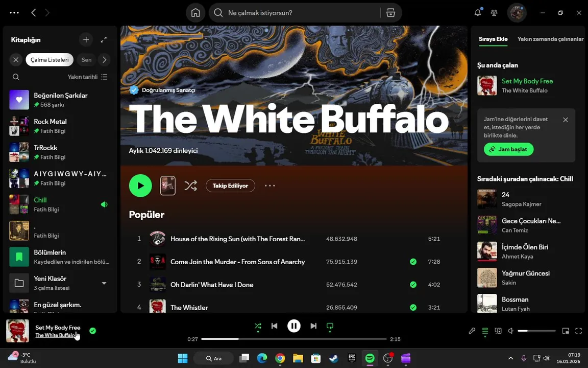Screen dimensions: 588x368
Task: Seek on the song progress bar
Action: [x=293, y=339]
